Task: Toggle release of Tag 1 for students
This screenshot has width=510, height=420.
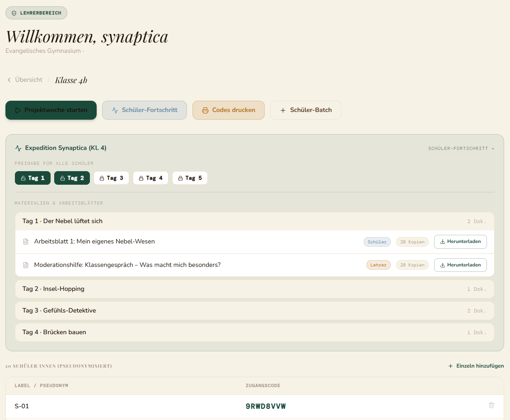Action: pyautogui.click(x=33, y=178)
